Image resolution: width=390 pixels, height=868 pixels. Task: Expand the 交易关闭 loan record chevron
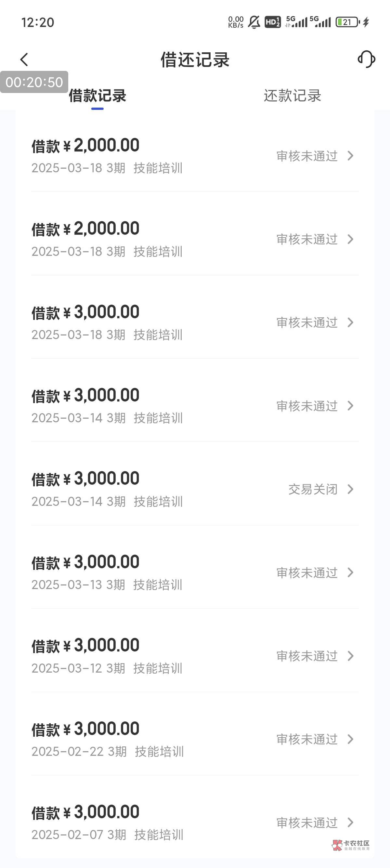pos(351,489)
